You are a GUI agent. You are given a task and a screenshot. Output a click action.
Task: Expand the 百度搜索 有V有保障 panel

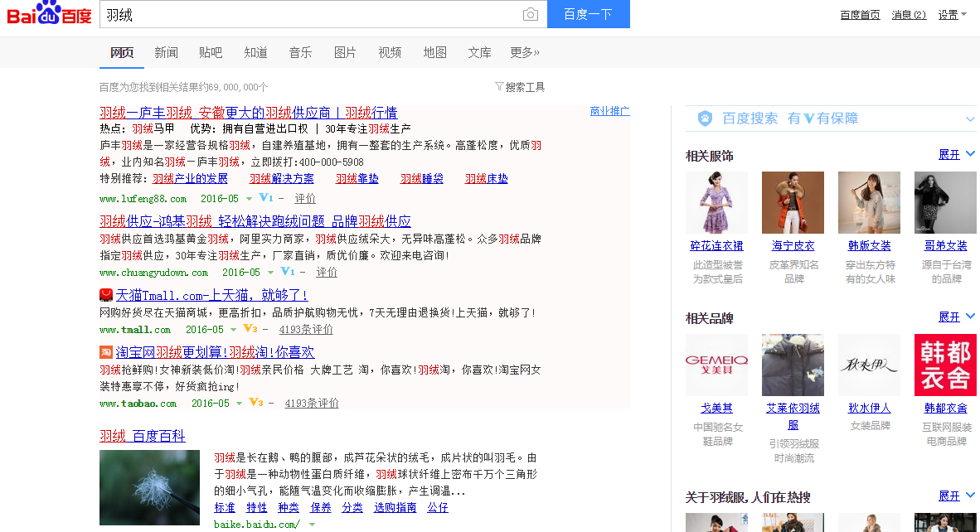(970, 118)
